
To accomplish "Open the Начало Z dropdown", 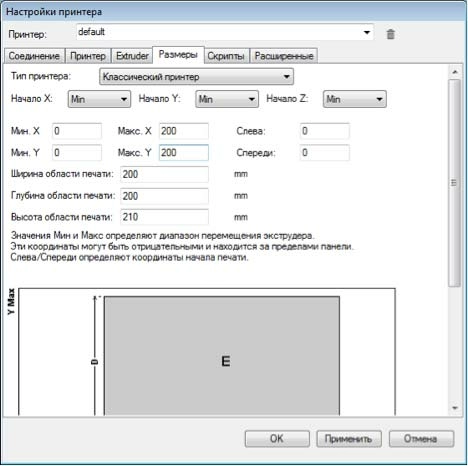I will pos(354,99).
